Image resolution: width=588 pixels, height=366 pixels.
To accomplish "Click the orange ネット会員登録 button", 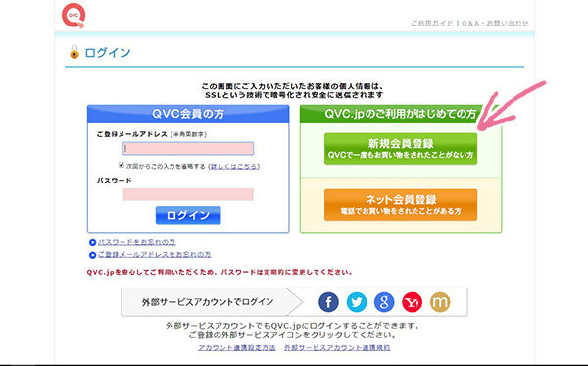I will (x=401, y=204).
